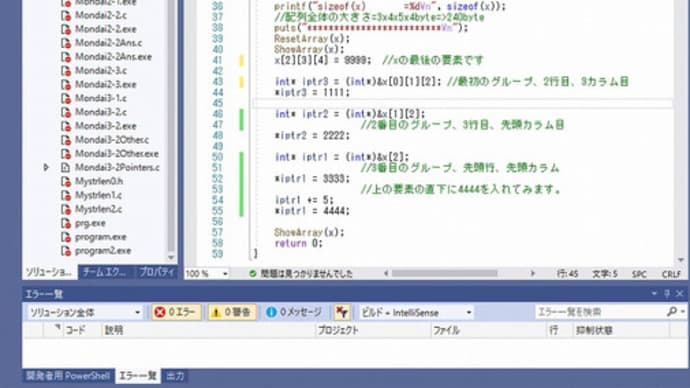The height and width of the screenshot is (388, 690).
Task: Click the 文字:5 status indicator
Action: pos(605,274)
